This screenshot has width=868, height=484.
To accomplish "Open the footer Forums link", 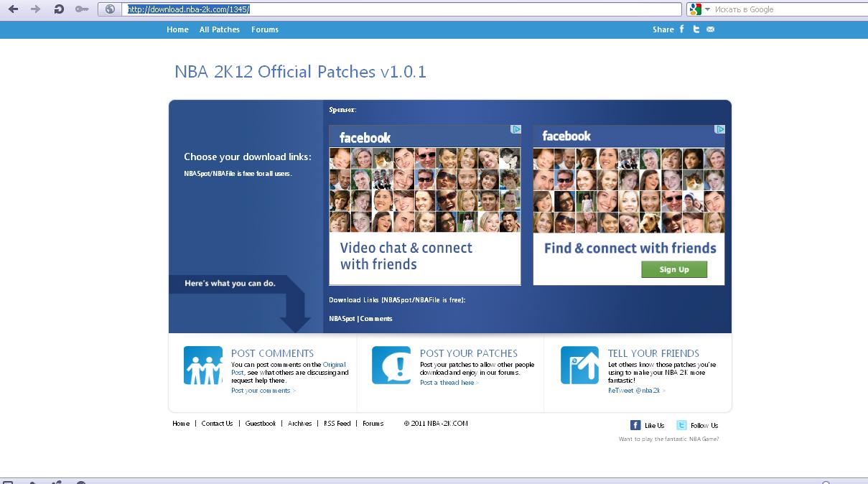I will 373,424.
